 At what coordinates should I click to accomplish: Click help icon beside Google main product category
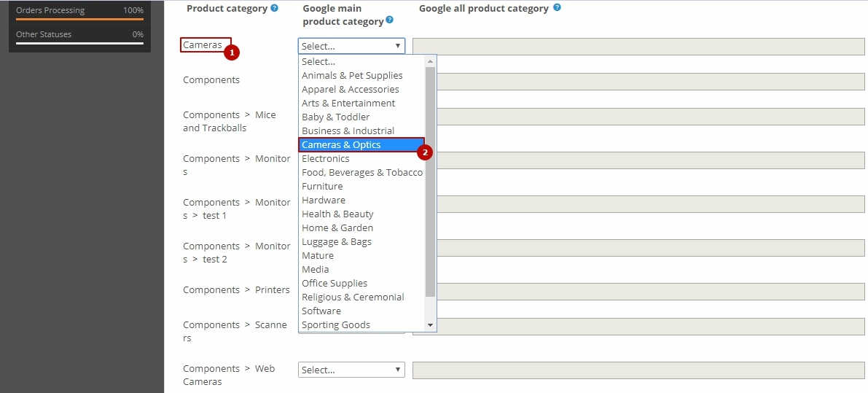click(x=390, y=20)
